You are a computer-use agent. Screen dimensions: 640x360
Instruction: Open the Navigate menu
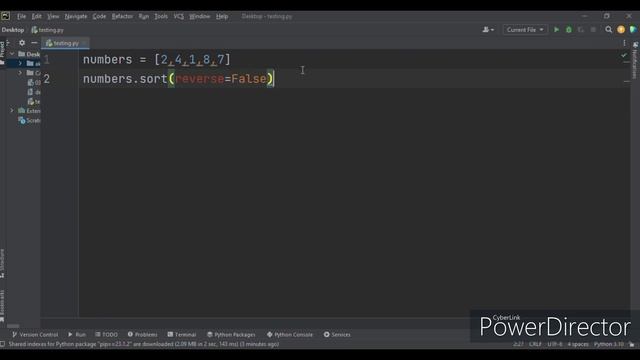coord(76,17)
